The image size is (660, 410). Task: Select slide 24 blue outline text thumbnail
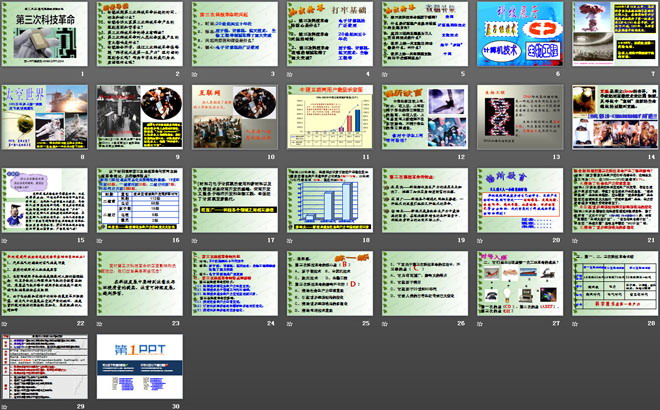[235, 283]
